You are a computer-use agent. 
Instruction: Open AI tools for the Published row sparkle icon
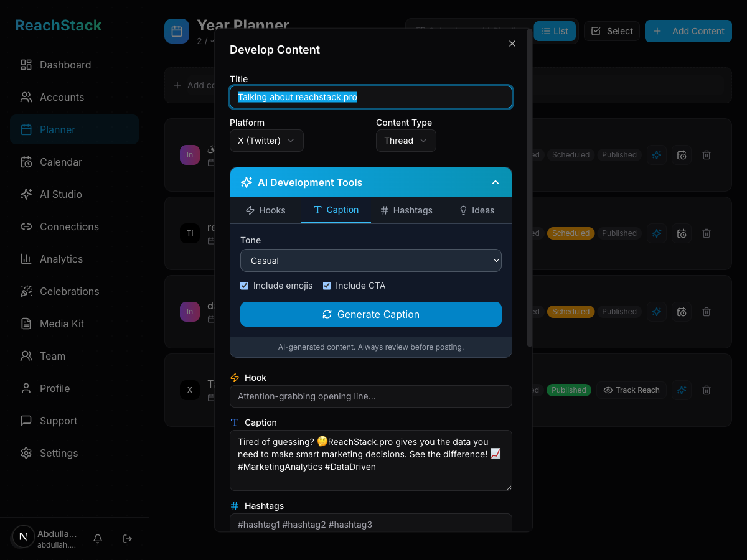coord(681,390)
